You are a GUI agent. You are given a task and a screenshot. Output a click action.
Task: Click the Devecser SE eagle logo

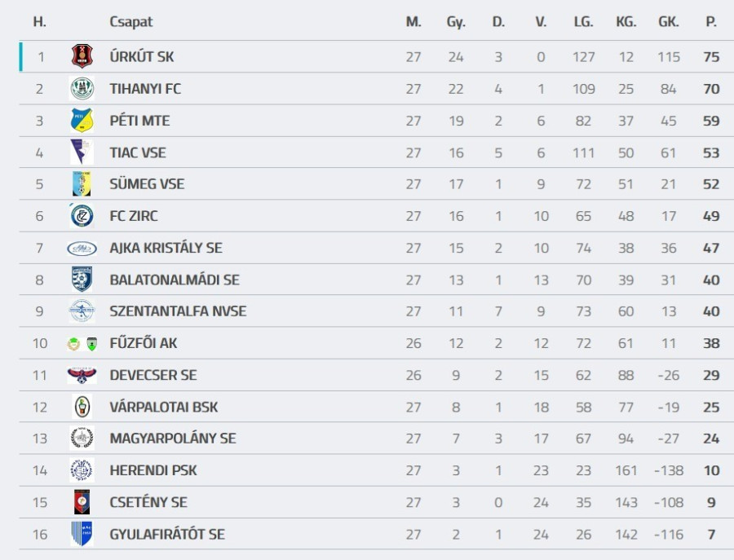(x=82, y=375)
